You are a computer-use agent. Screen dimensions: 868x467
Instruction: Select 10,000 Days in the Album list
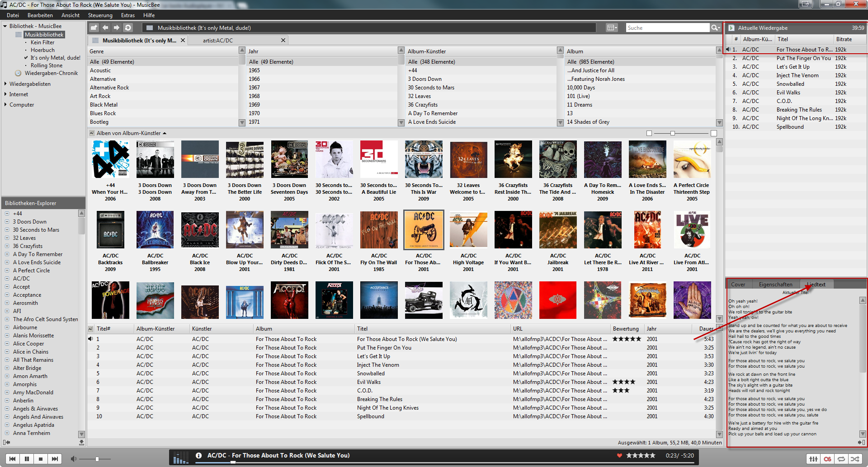coord(640,87)
